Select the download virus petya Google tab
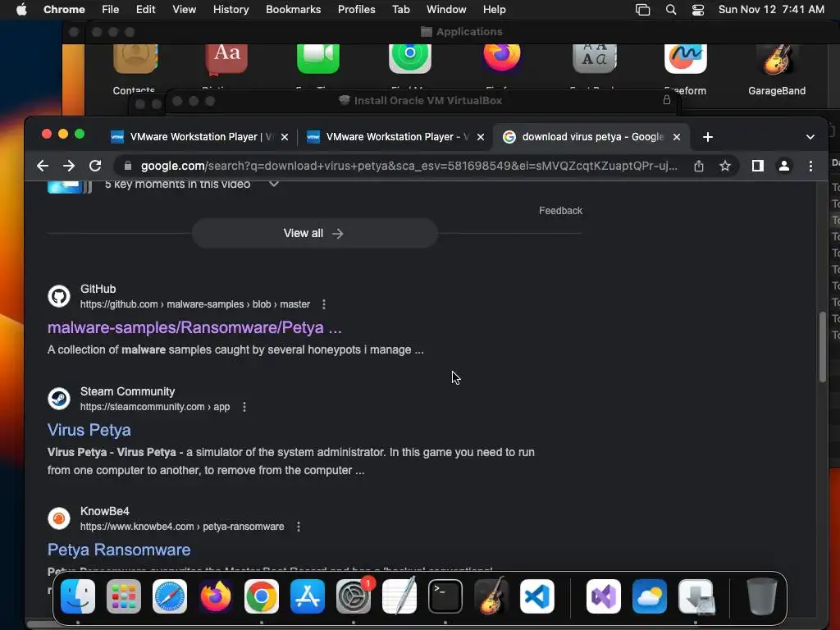840x630 pixels. click(x=591, y=137)
